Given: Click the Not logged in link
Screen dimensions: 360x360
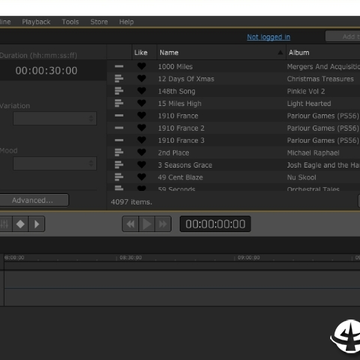Looking at the screenshot, I should pyautogui.click(x=268, y=37).
